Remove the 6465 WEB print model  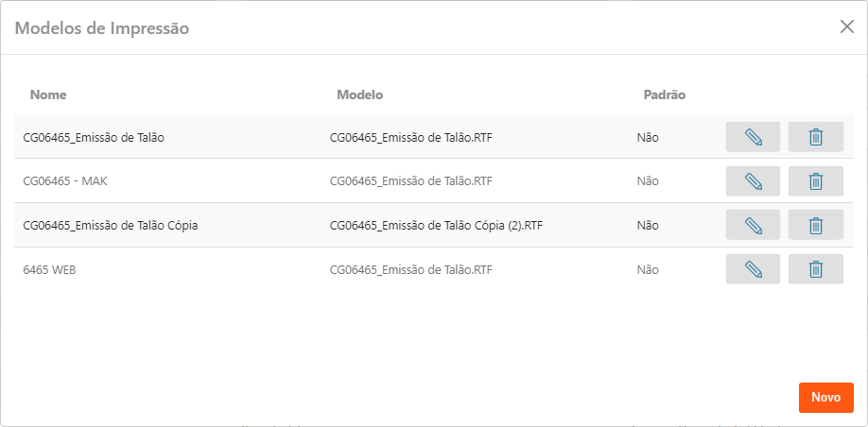click(x=815, y=269)
